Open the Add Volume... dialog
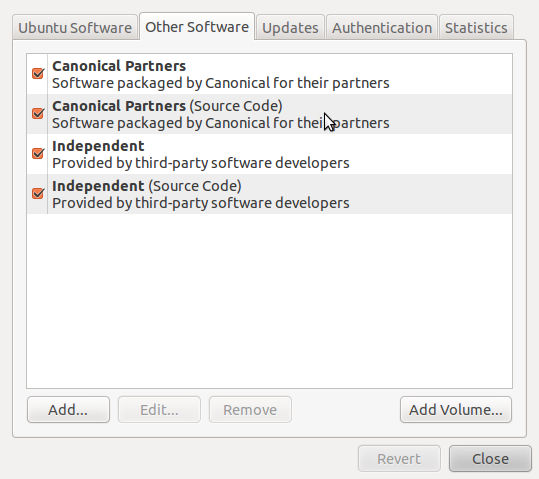Screen dimensions: 539x479 (x=456, y=410)
